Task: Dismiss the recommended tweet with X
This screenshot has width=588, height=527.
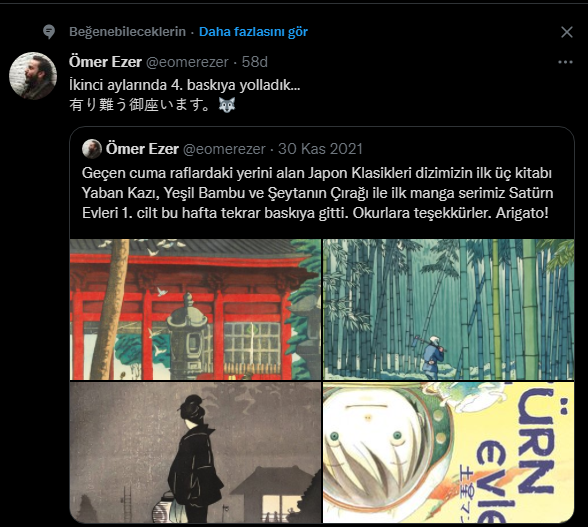Action: pyautogui.click(x=567, y=32)
